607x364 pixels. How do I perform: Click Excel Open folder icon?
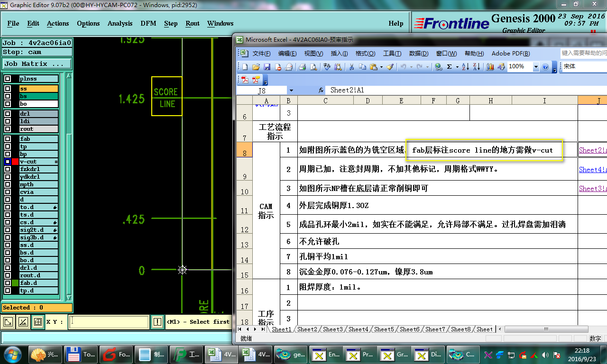[x=256, y=67]
